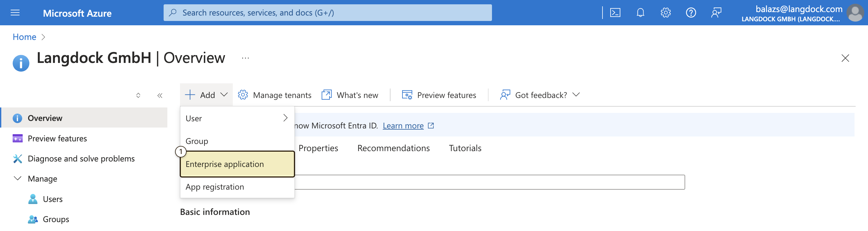Viewport: 868px width, 231px height.
Task: Open portal settings gear icon
Action: tap(665, 13)
